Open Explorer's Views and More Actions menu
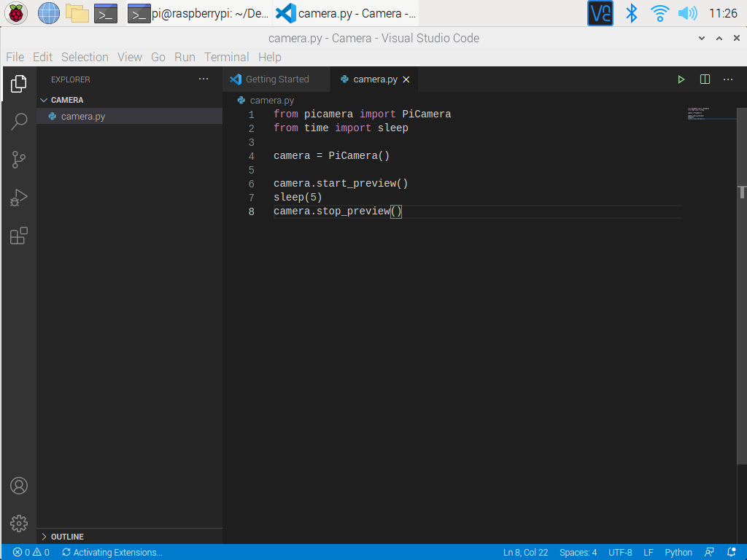 [204, 79]
